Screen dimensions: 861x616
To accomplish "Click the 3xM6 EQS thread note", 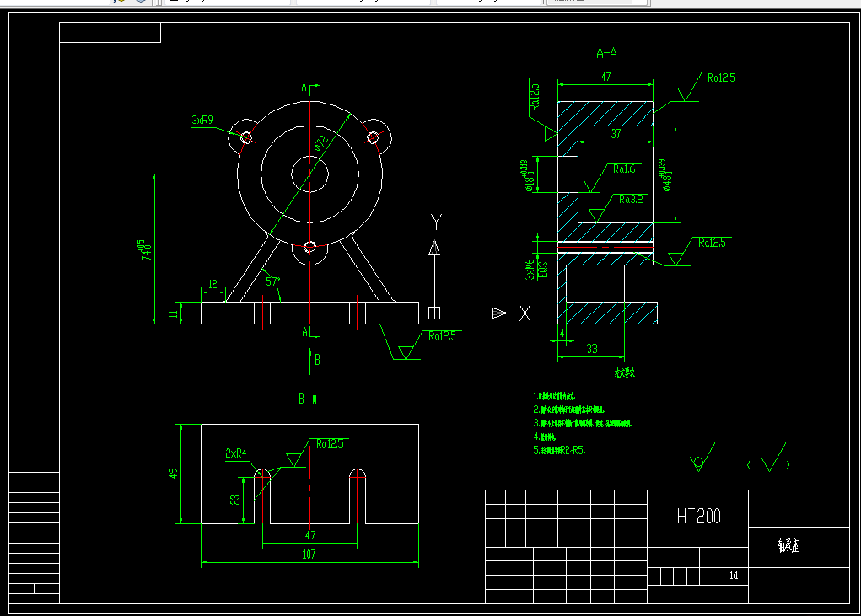I will [x=536, y=270].
